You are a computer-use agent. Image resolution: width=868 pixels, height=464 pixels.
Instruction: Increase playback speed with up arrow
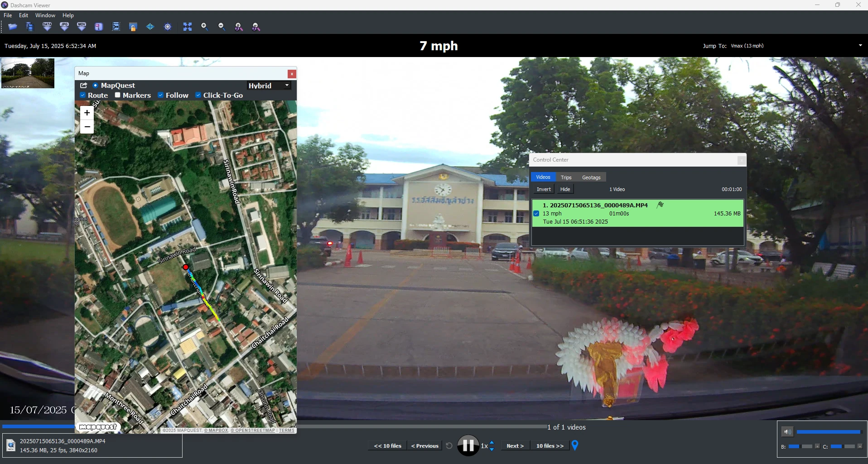coord(492,443)
